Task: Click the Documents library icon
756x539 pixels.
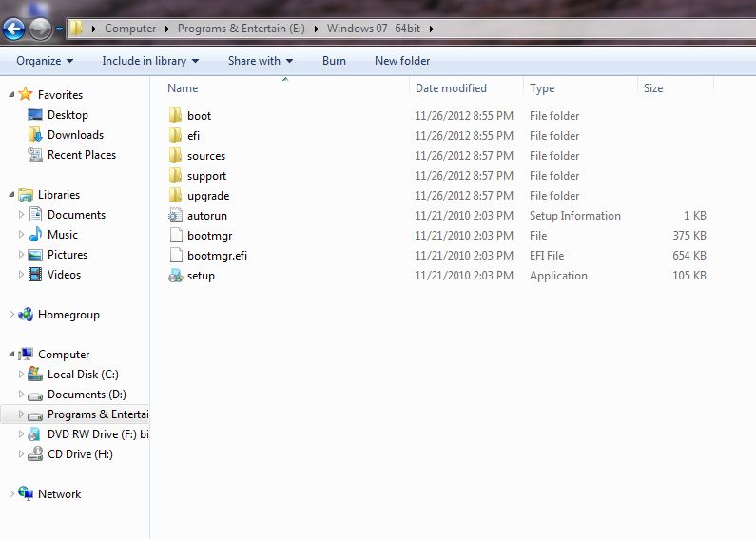Action: tap(35, 214)
